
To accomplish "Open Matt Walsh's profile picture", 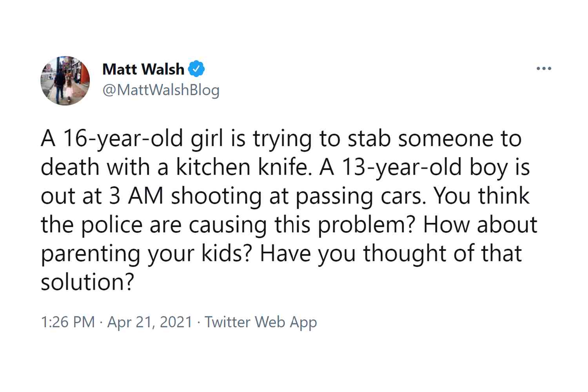I will (65, 80).
